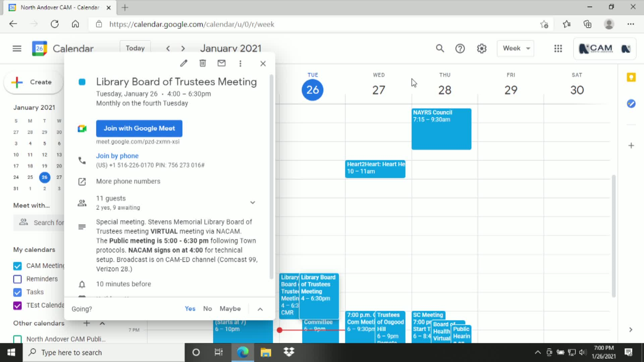Open More phone numbers link
Image resolution: width=644 pixels, height=362 pixels.
click(128, 181)
